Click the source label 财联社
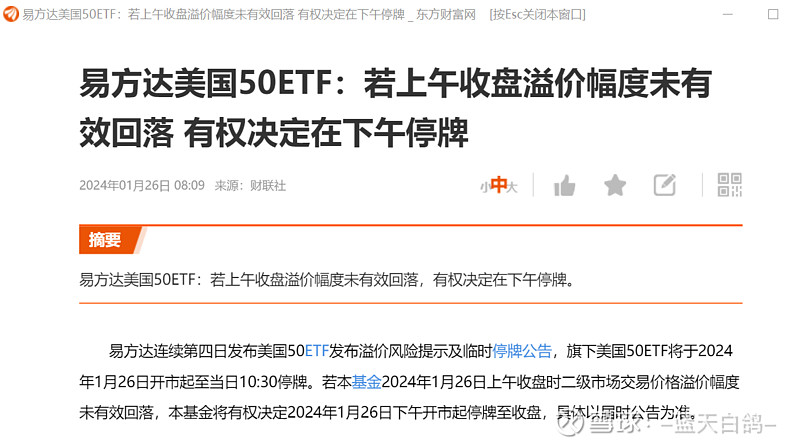The image size is (800, 448). (x=268, y=186)
